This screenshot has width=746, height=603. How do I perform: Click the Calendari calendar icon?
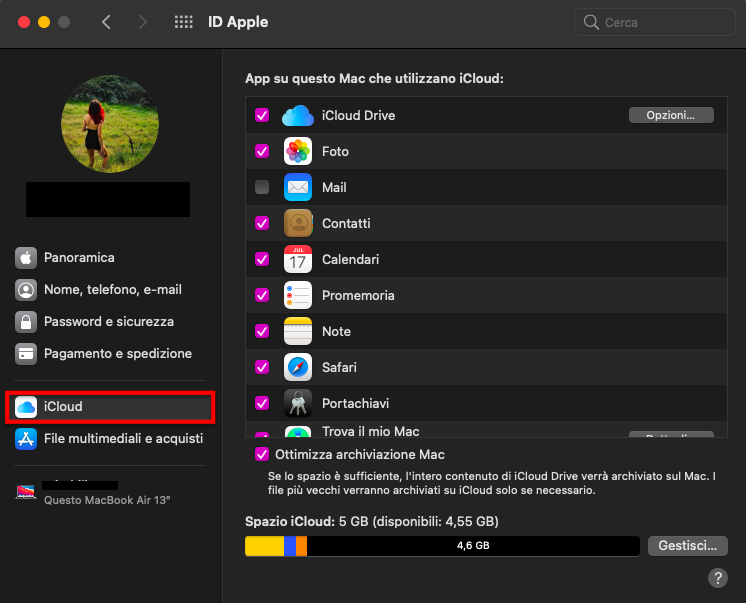point(298,259)
